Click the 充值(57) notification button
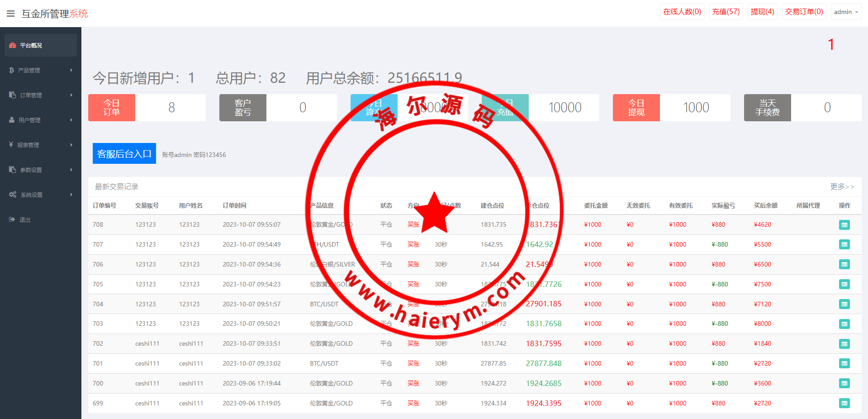Image resolution: width=868 pixels, height=419 pixels. [726, 12]
